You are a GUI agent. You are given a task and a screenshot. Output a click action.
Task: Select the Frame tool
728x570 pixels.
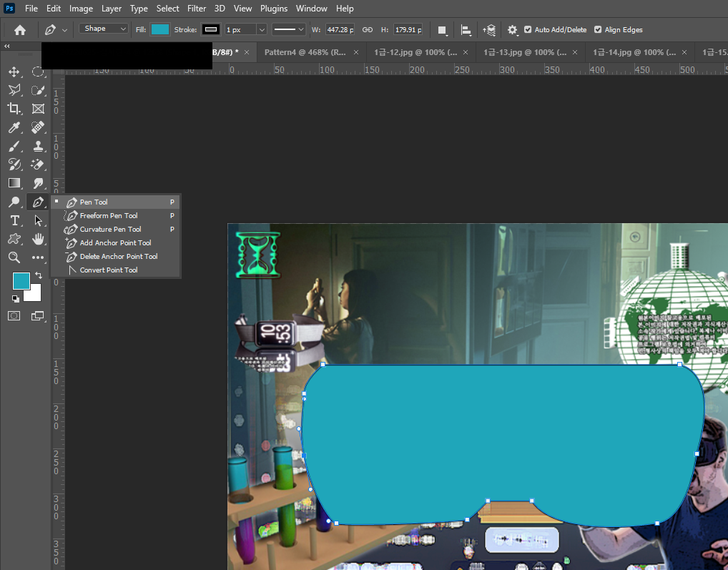38,109
